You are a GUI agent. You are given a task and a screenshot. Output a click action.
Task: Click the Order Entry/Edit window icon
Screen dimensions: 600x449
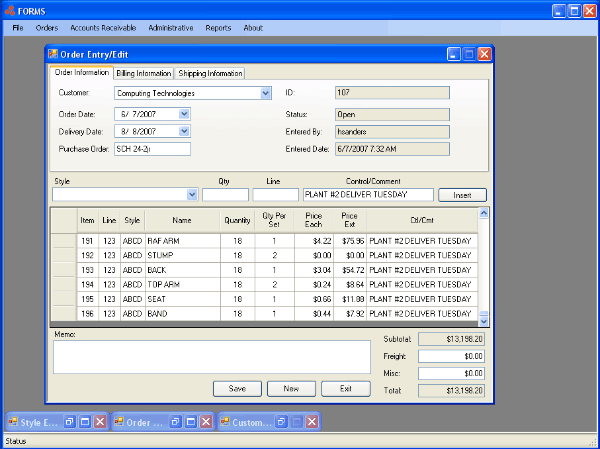53,54
